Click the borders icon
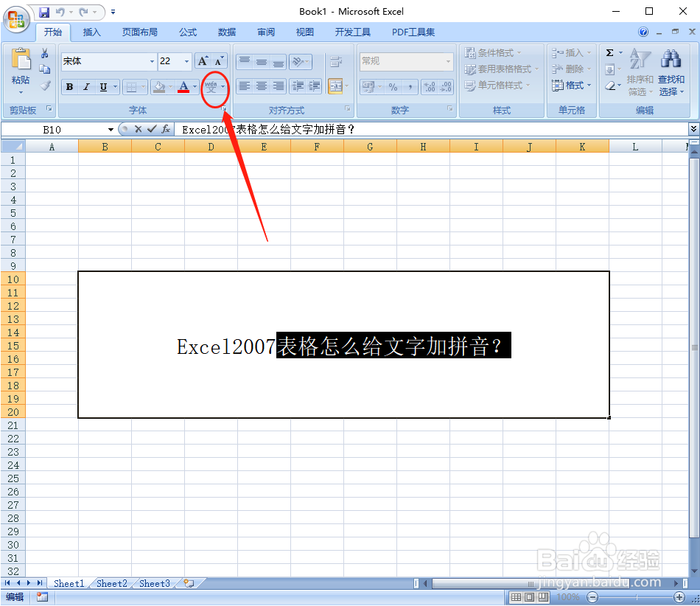 click(131, 87)
